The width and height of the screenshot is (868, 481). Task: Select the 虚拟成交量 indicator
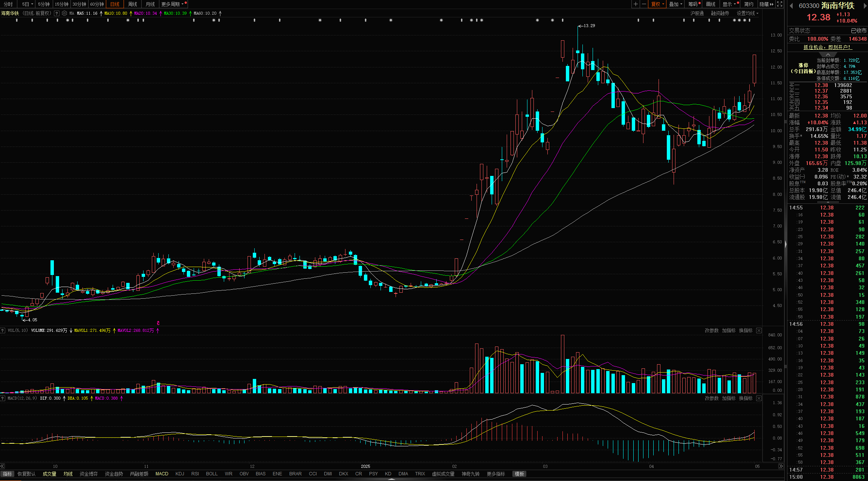tap(443, 474)
